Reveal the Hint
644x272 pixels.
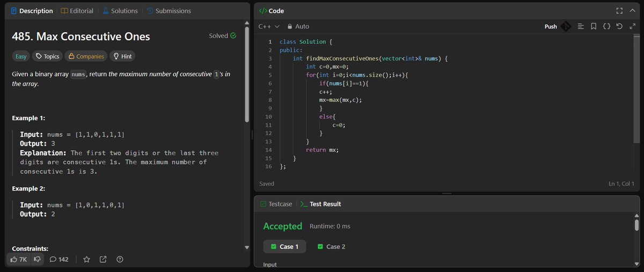point(122,56)
